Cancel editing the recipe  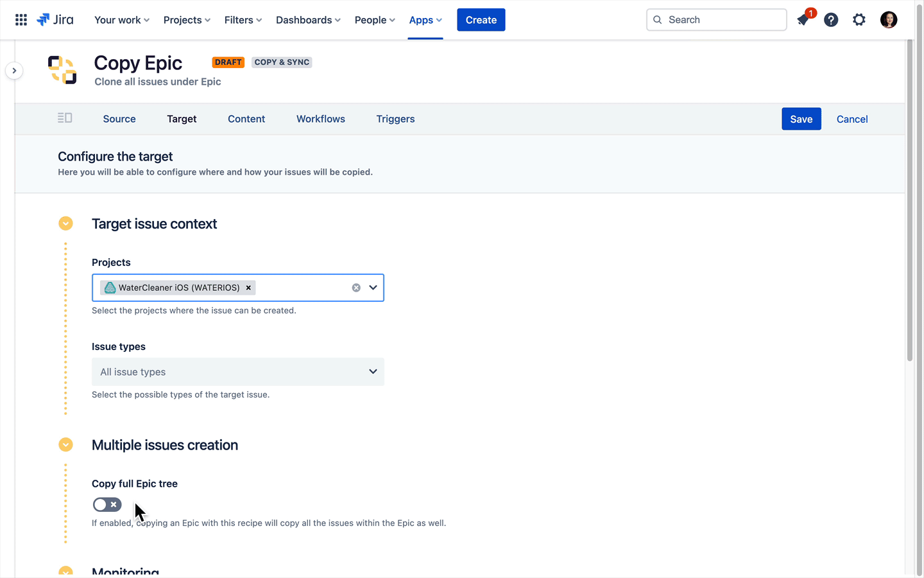851,119
